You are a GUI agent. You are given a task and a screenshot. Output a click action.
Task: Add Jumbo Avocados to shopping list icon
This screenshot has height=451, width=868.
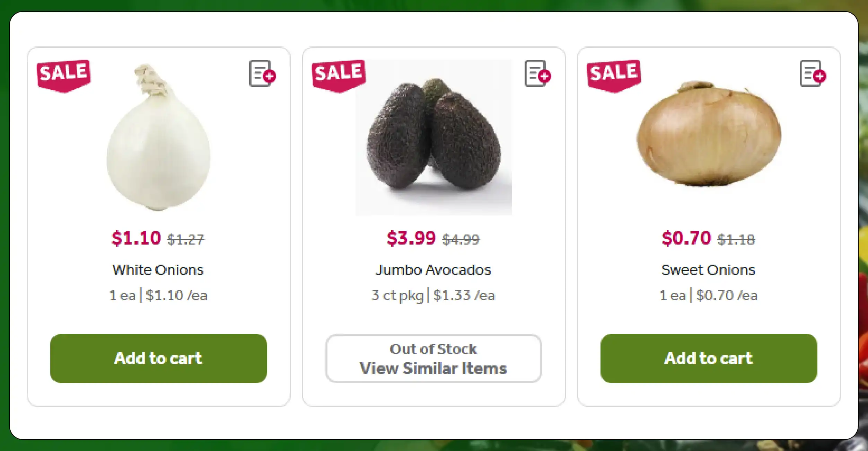537,73
